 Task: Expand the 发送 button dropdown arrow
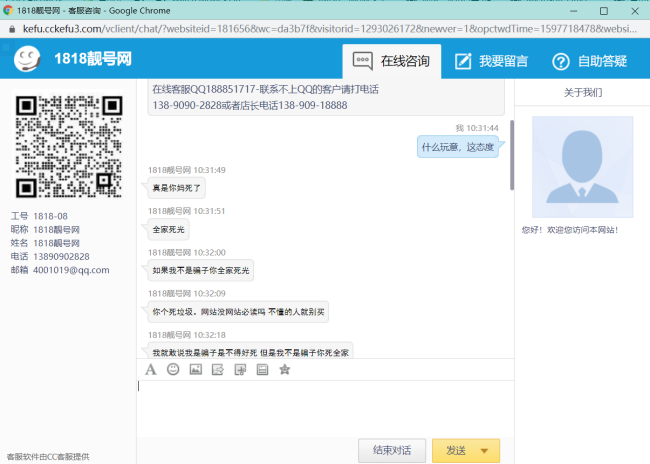pyautogui.click(x=485, y=451)
